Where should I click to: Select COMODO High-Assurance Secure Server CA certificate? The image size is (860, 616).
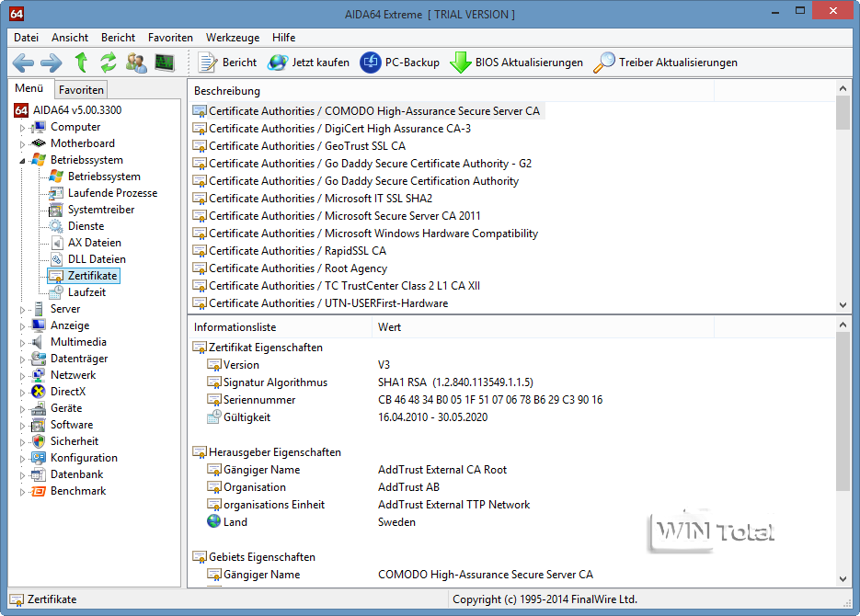pyautogui.click(x=367, y=110)
